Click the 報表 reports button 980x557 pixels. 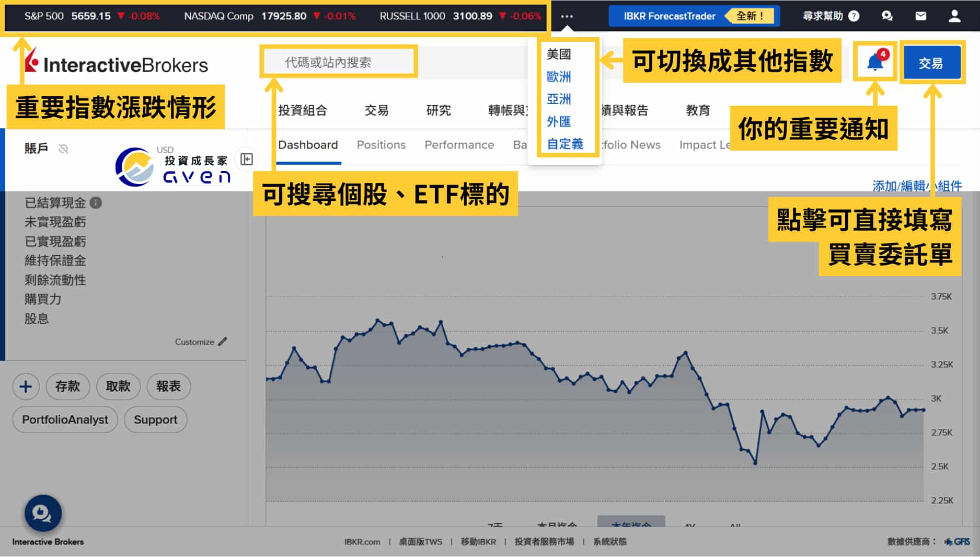168,387
